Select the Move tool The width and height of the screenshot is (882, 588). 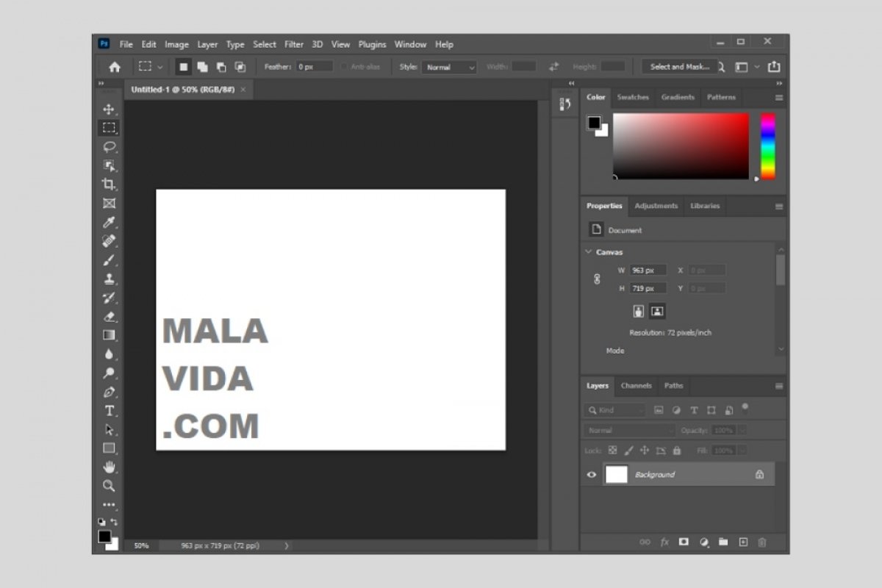coord(109,109)
